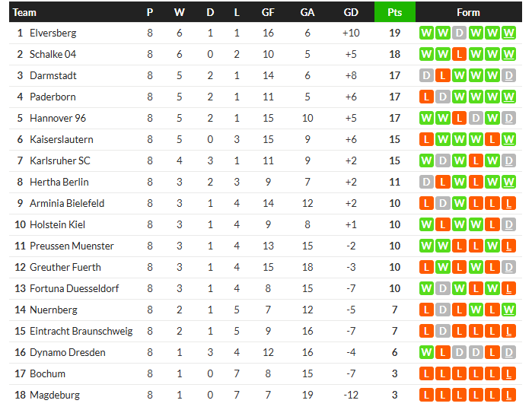Click Hannover 96's orange loss form badge
Screen dimensions: 532x413
click(459, 118)
